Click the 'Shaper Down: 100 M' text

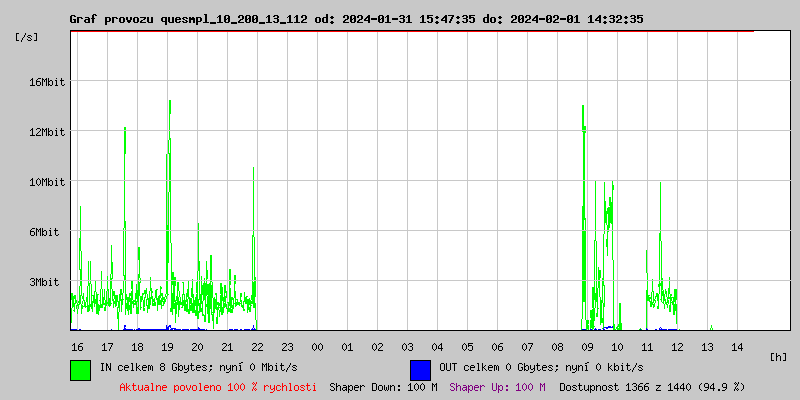[x=383, y=386]
